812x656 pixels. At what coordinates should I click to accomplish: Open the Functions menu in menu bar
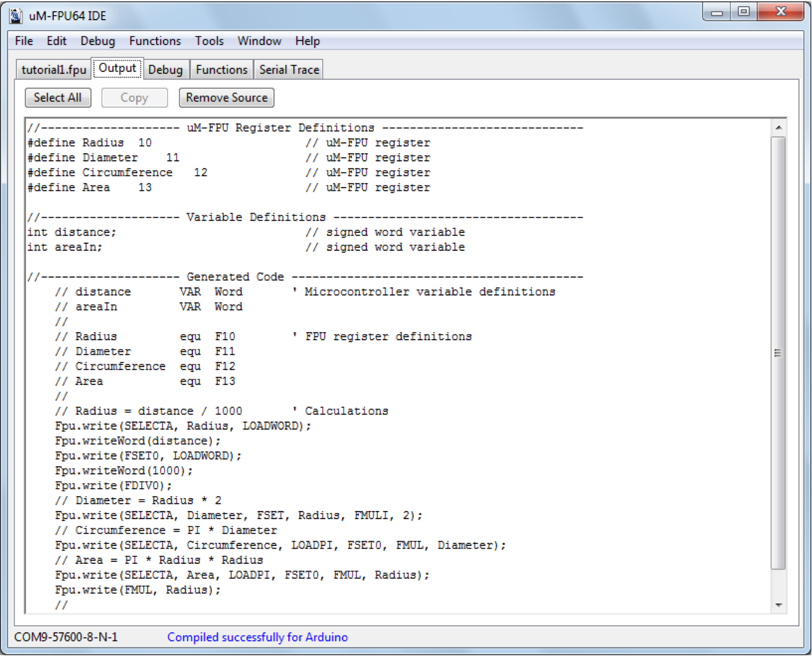155,41
